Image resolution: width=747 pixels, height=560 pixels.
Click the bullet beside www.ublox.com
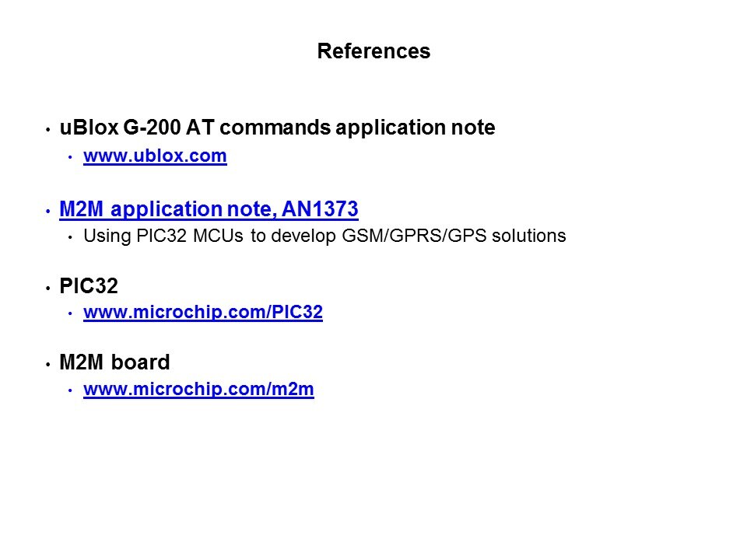click(x=70, y=158)
